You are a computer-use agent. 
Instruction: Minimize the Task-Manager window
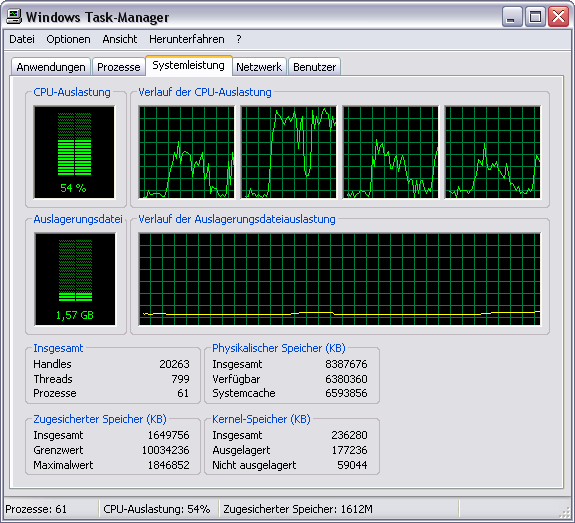point(512,17)
